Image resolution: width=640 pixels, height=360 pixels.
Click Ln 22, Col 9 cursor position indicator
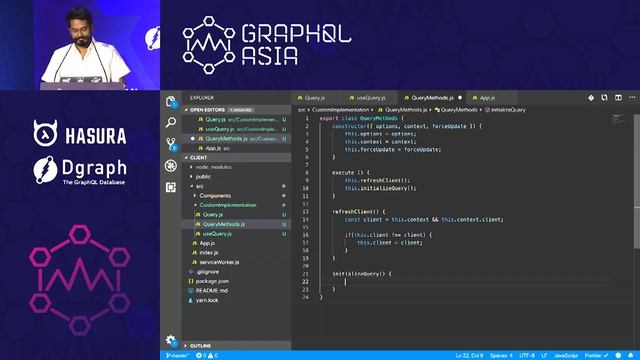(469, 356)
